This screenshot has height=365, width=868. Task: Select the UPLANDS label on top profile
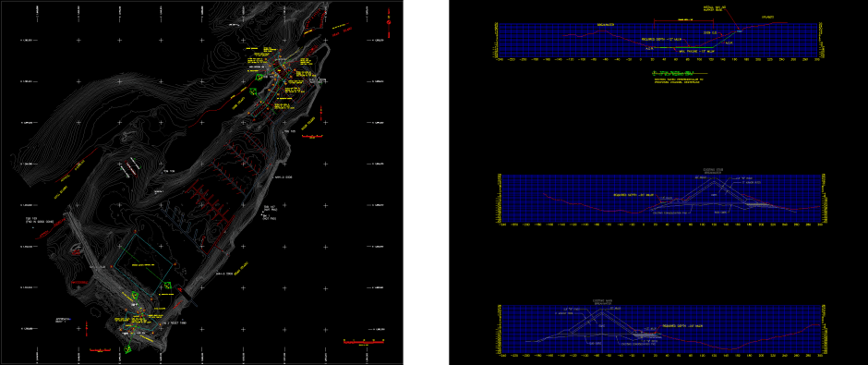coord(767,18)
